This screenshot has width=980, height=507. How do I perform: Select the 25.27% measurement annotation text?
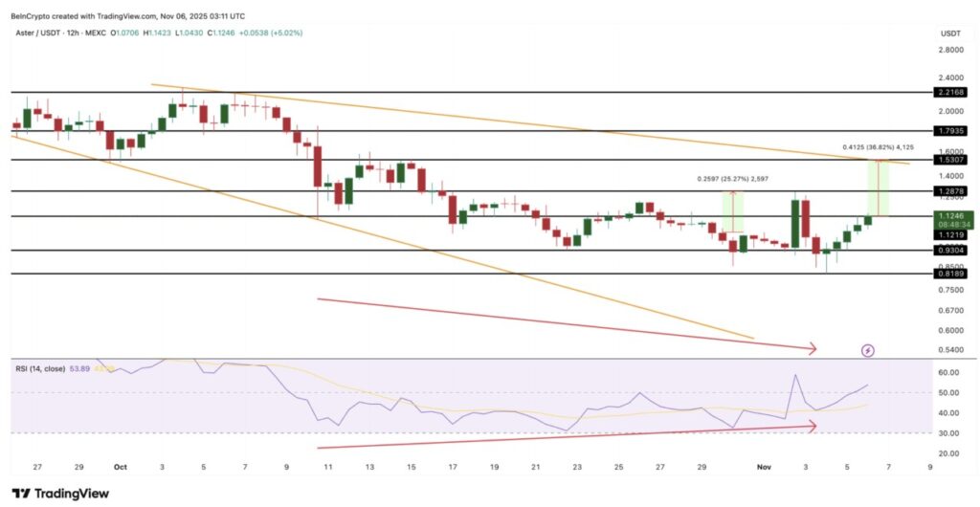point(731,179)
